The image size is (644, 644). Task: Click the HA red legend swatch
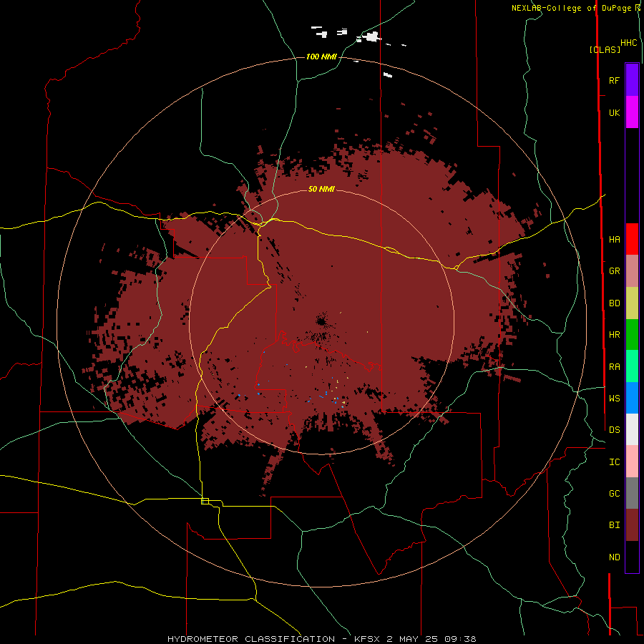tap(632, 239)
